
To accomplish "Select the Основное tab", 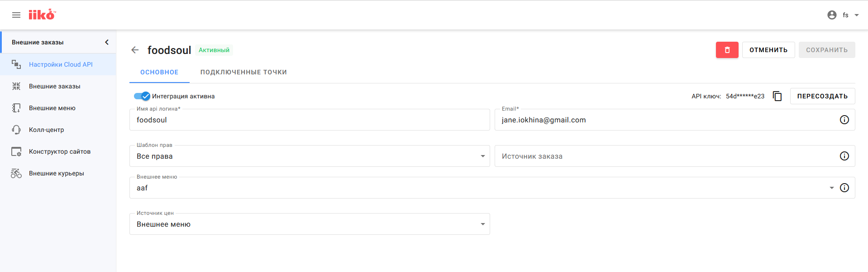I will click(x=159, y=72).
